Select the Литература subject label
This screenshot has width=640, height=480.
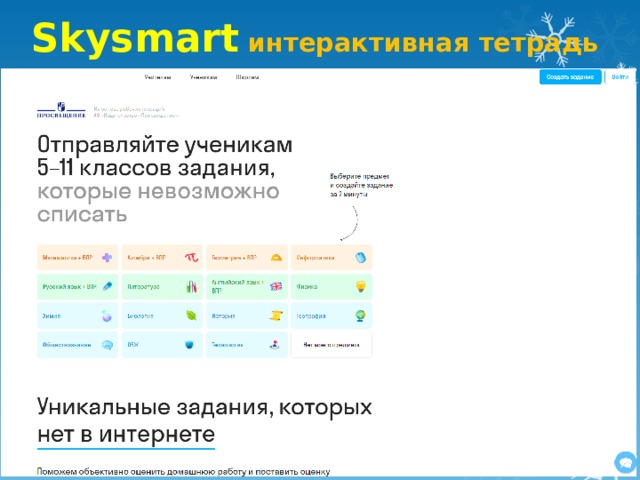143,287
